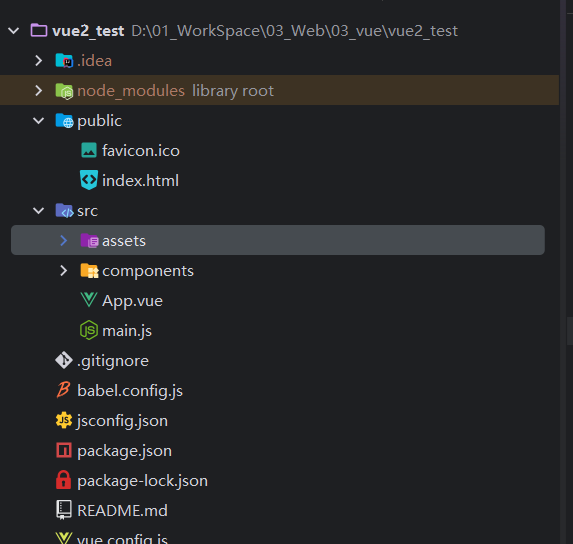
Task: Collapse the src folder chevron
Action: point(38,211)
